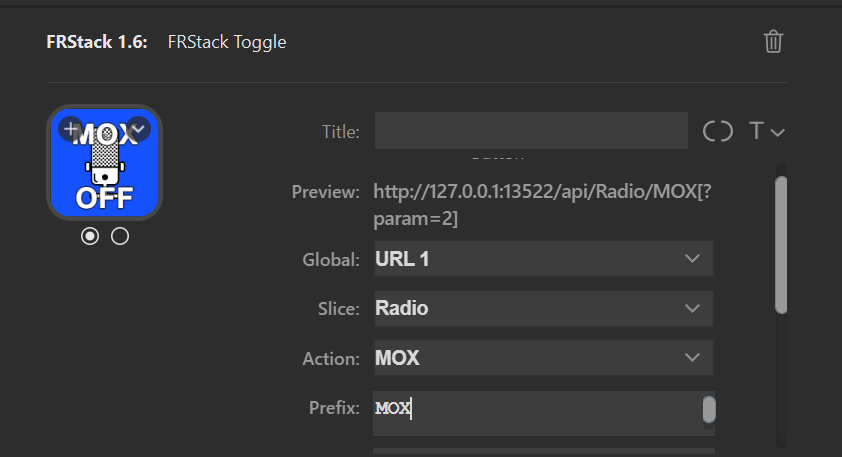
Task: Click the circular title alignment icon beside Title field
Action: pos(717,131)
